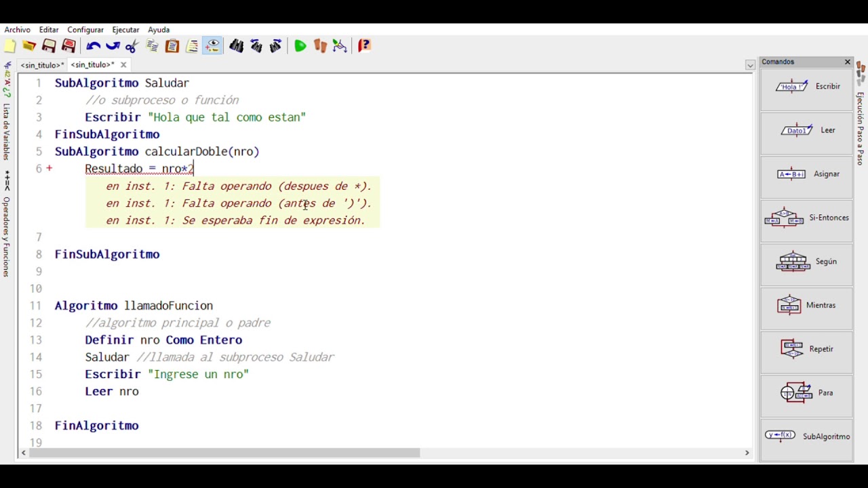Click error "Se esperaba fin de expresión"

pyautogui.click(x=273, y=220)
